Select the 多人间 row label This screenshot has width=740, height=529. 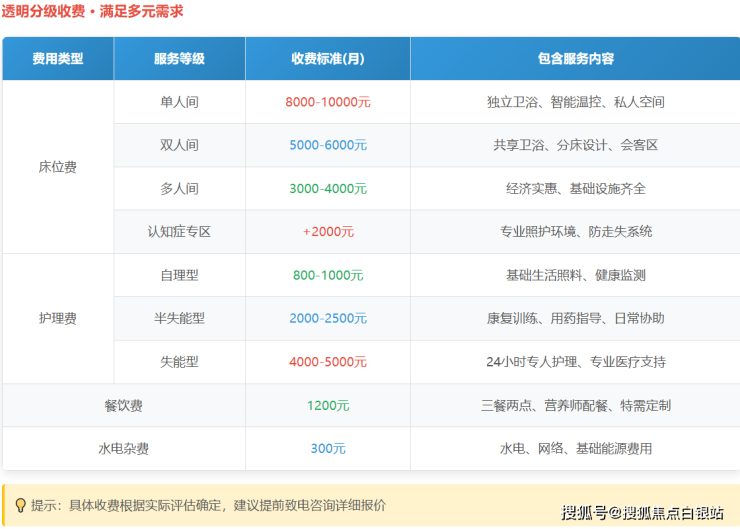pos(179,188)
